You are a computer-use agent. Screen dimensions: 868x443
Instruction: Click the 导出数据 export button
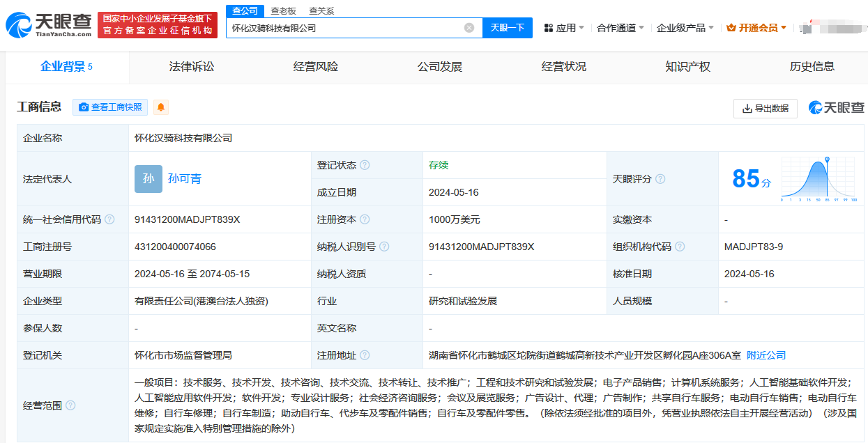click(x=765, y=108)
